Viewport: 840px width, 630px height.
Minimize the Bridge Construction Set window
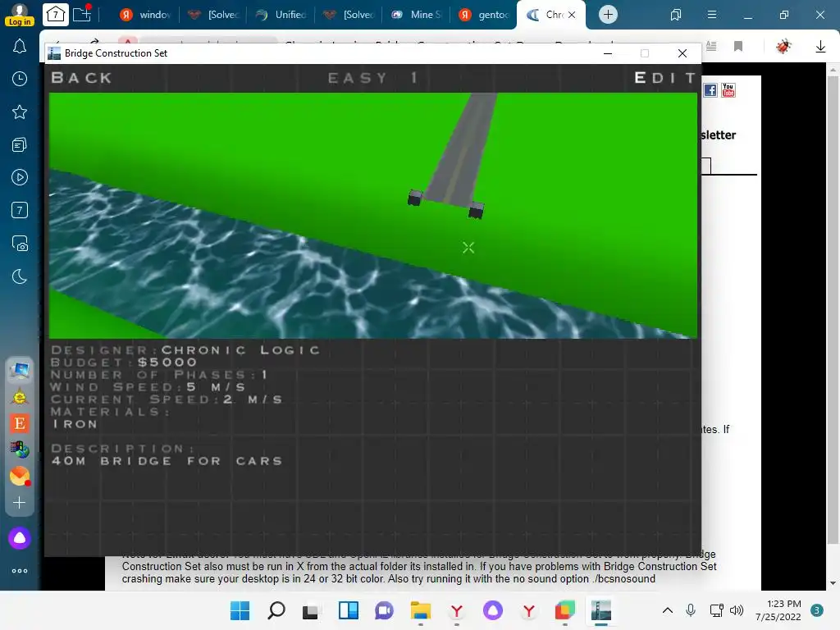[608, 53]
